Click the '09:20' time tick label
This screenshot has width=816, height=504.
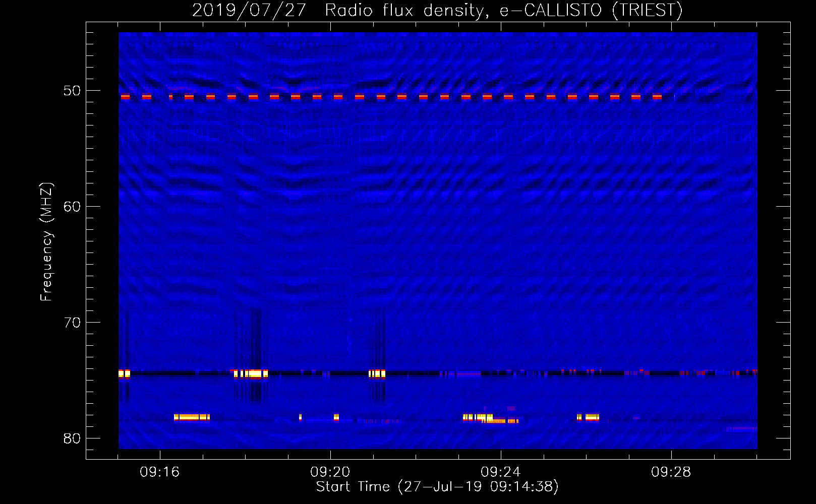click(x=330, y=472)
